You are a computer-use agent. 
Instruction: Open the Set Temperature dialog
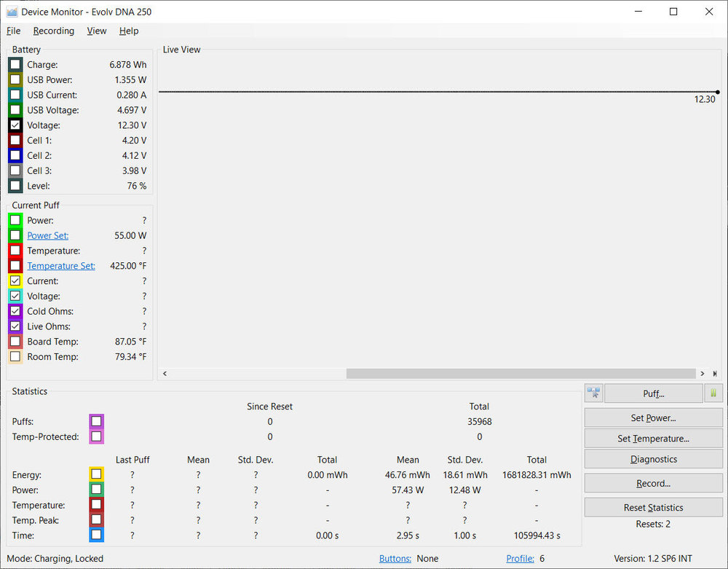(x=653, y=439)
